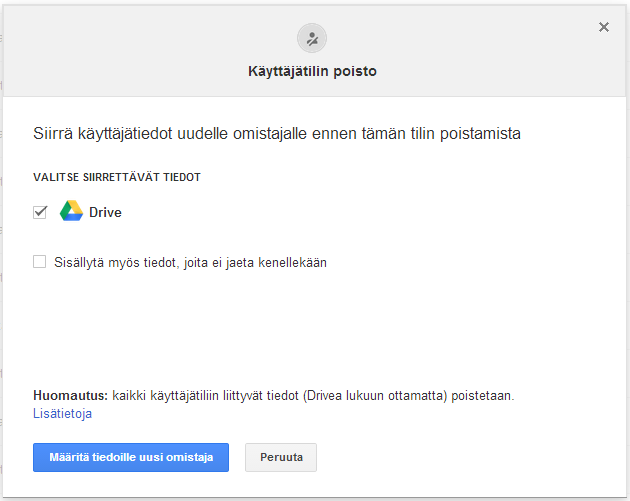Open the Lisätietoja link
The width and height of the screenshot is (630, 501).
tap(62, 413)
